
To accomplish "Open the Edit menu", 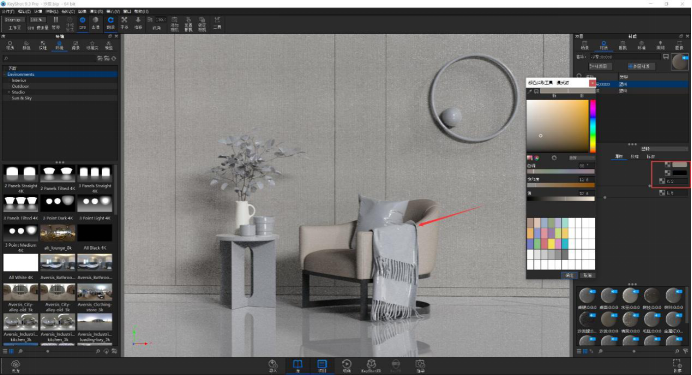I will pyautogui.click(x=24, y=11).
